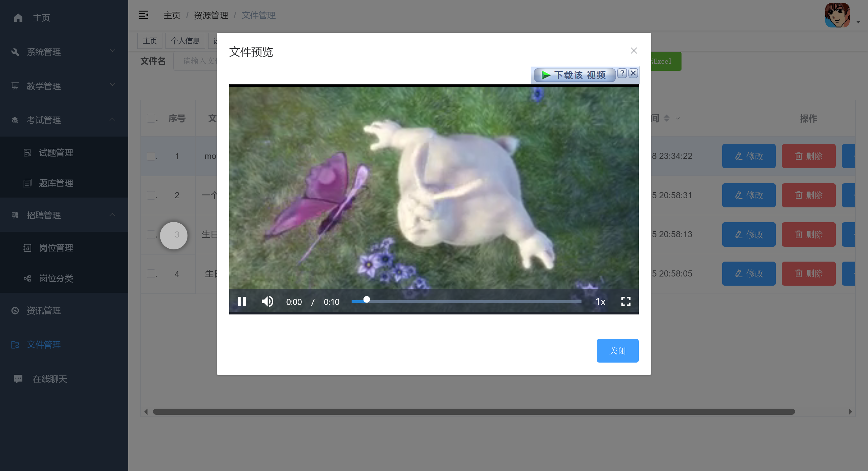Click the 下载该视频 download button
Viewport: 868px width, 471px height.
point(574,75)
